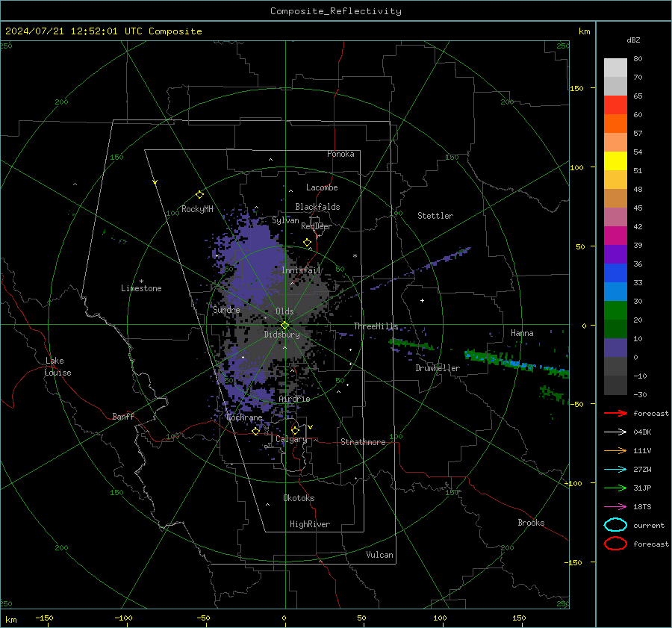This screenshot has width=672, height=628.
Task: Click the HighRiver label
Action: (310, 524)
